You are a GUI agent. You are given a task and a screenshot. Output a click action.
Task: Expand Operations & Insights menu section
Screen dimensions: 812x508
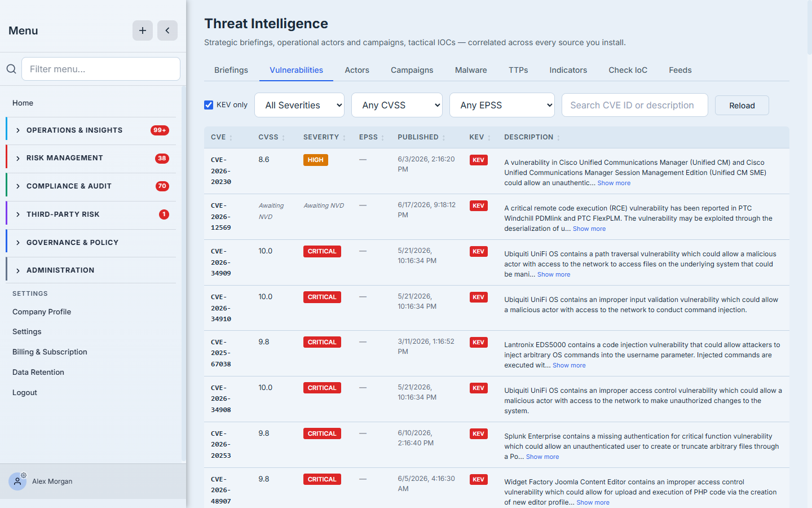[91, 130]
